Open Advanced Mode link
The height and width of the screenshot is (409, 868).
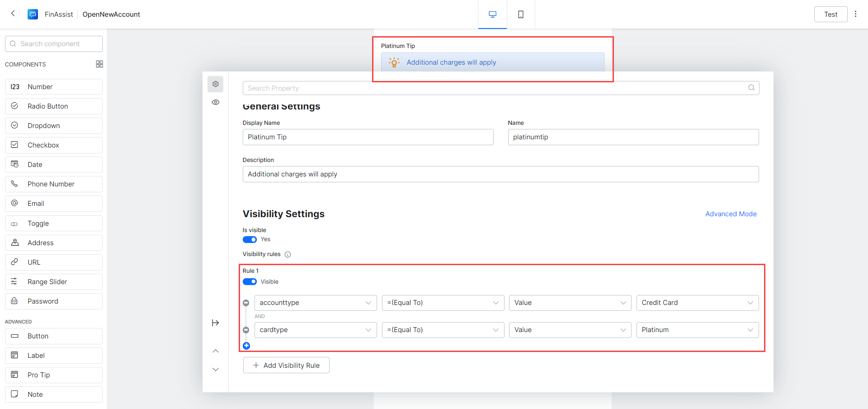click(731, 214)
